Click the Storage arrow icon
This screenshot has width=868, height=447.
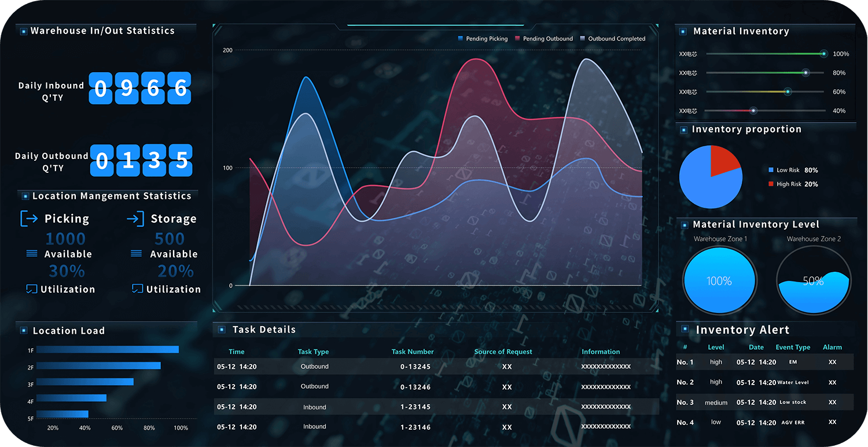pos(135,219)
